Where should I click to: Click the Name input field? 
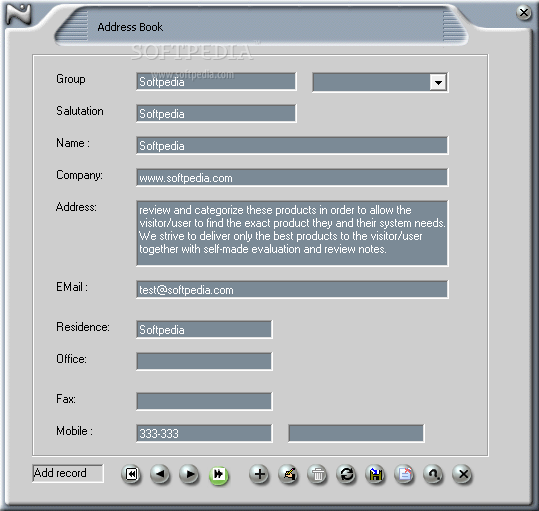292,146
